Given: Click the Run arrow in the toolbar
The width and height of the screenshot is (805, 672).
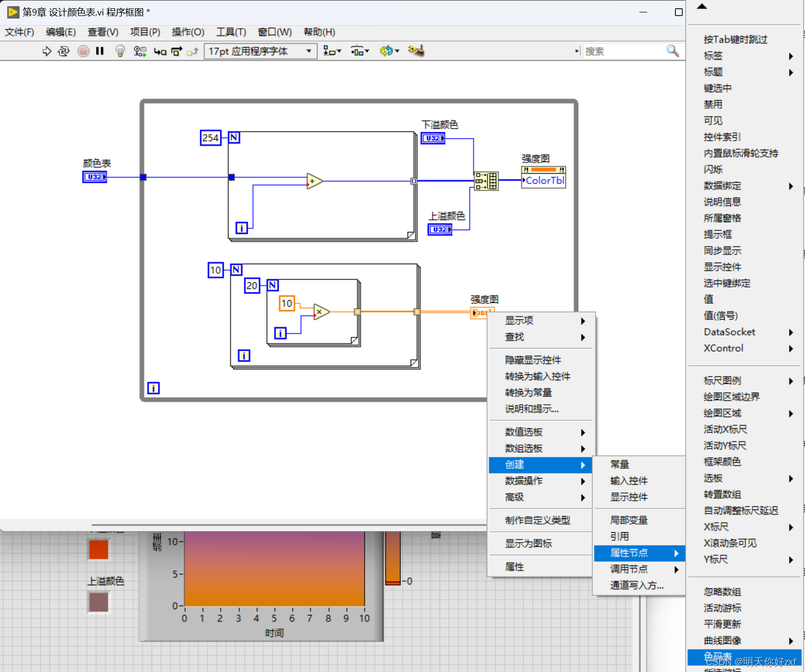Looking at the screenshot, I should (x=47, y=51).
